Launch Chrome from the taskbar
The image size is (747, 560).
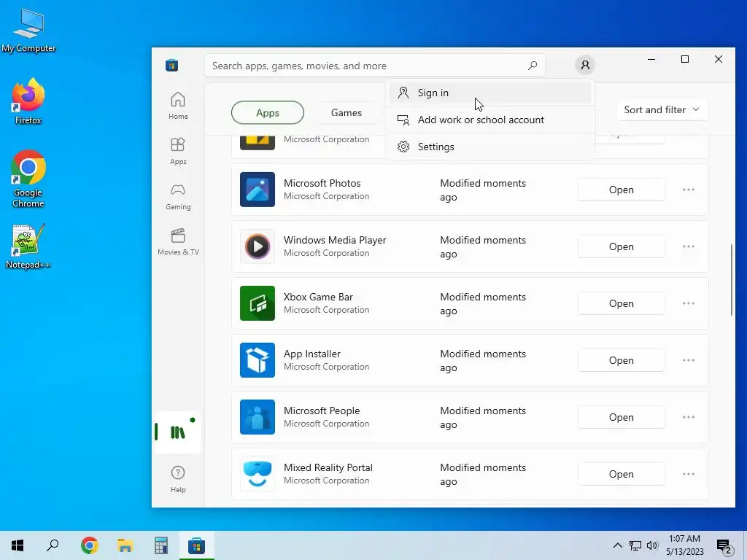point(90,545)
